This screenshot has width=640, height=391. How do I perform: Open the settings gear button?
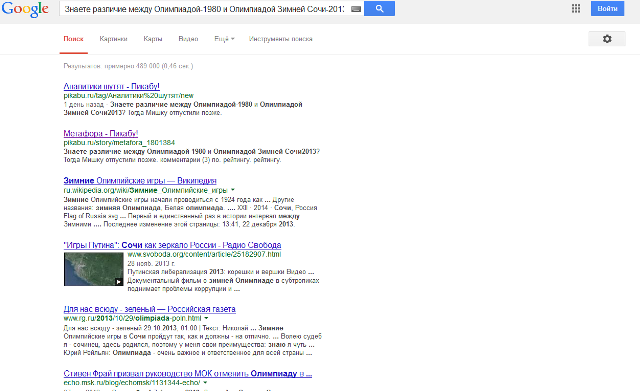607,39
